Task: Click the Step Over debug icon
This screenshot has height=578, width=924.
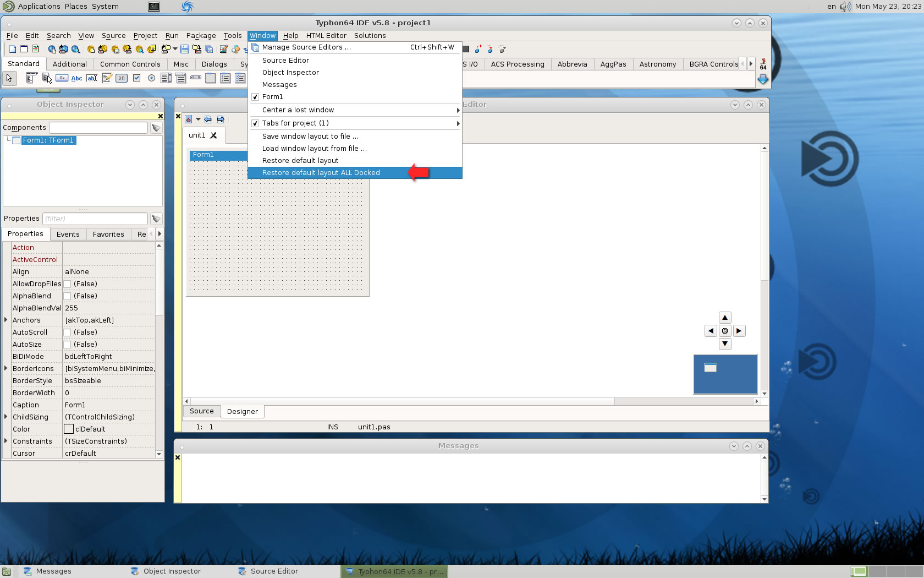Action: click(490, 49)
